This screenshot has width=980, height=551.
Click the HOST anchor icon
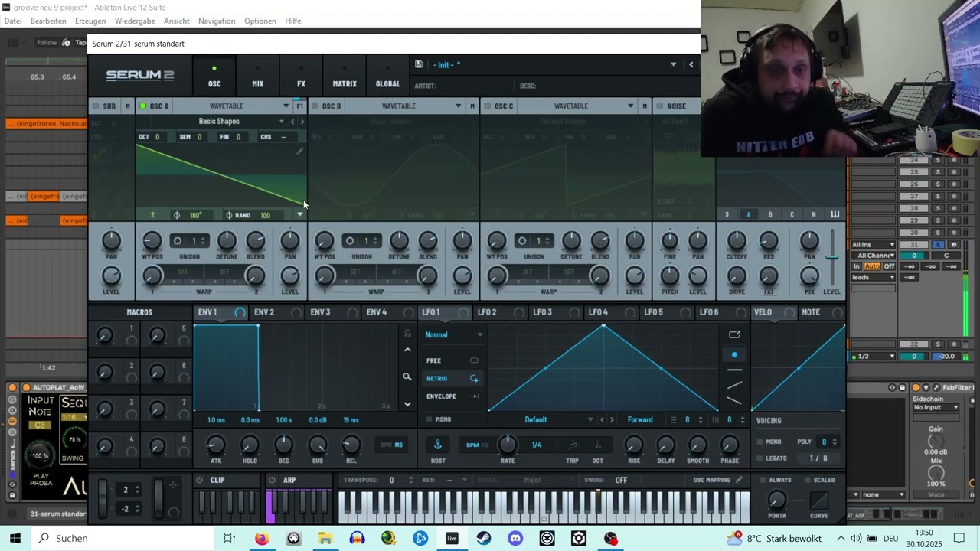[x=438, y=445]
